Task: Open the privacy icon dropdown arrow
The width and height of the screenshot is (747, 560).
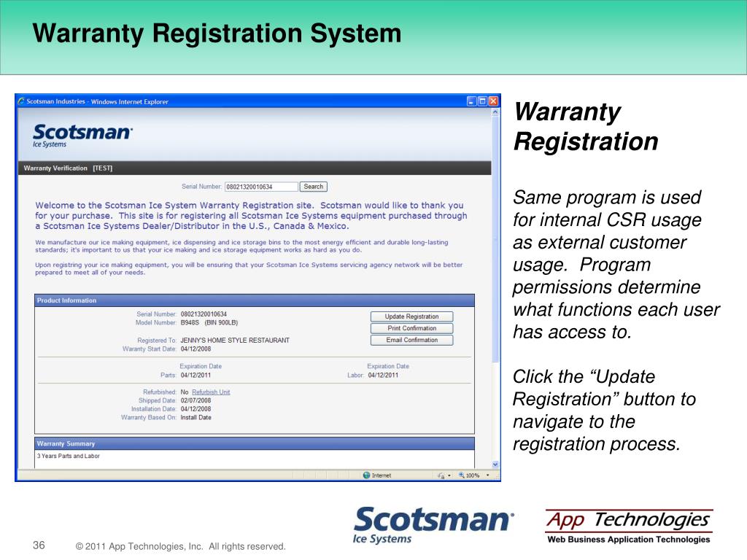Action: 449,475
